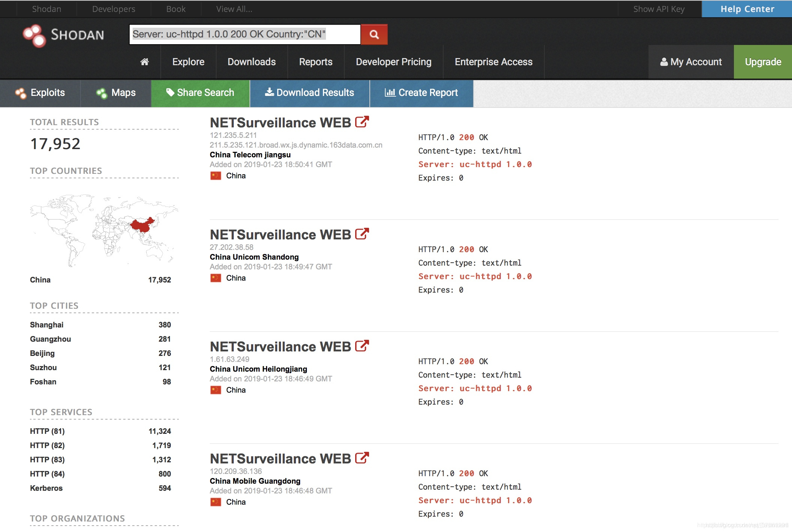Click China Telecom jiangsu organization

[250, 155]
